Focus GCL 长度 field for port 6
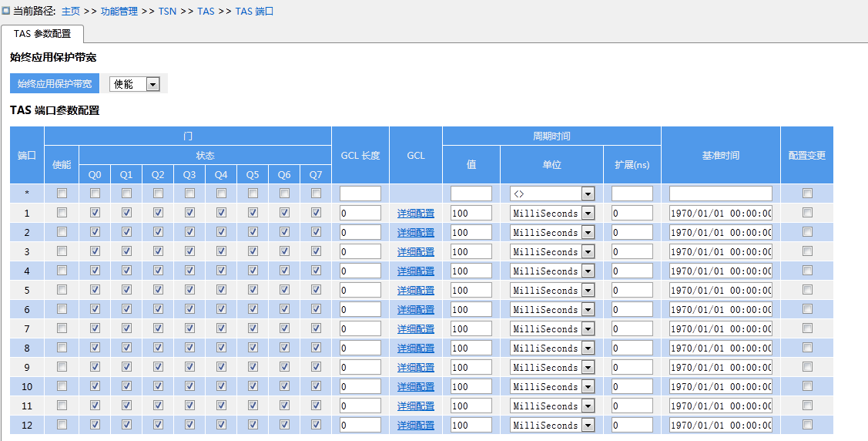Screen dimensions: 868x441 click(x=360, y=309)
